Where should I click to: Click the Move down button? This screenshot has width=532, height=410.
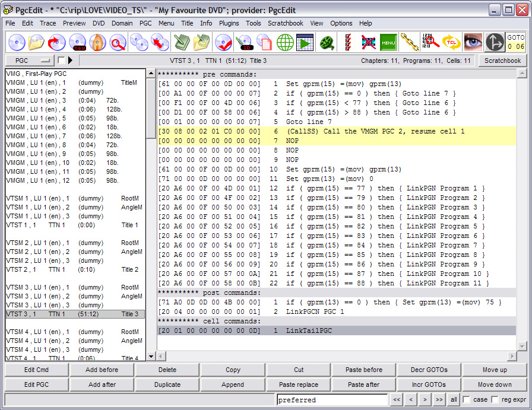click(495, 384)
